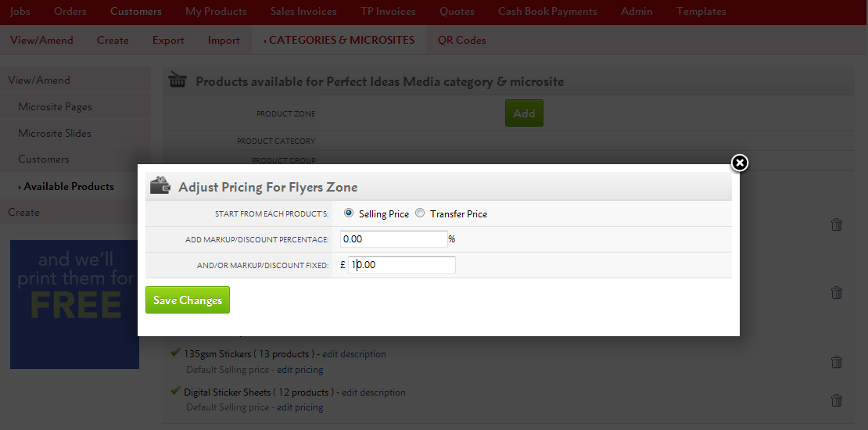The width and height of the screenshot is (868, 430).
Task: Click the fixed markup/discount amount field
Action: pos(402,265)
